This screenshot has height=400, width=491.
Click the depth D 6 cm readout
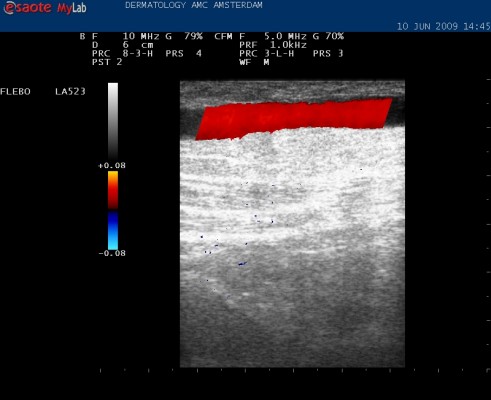123,45
